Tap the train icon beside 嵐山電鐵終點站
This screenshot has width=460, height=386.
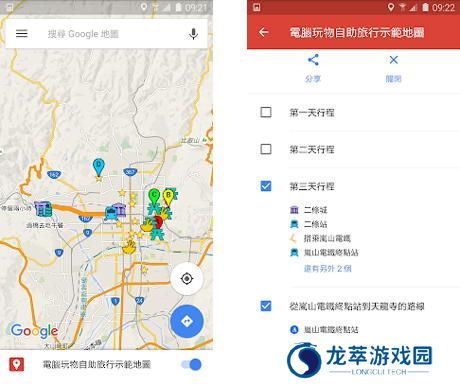294,252
